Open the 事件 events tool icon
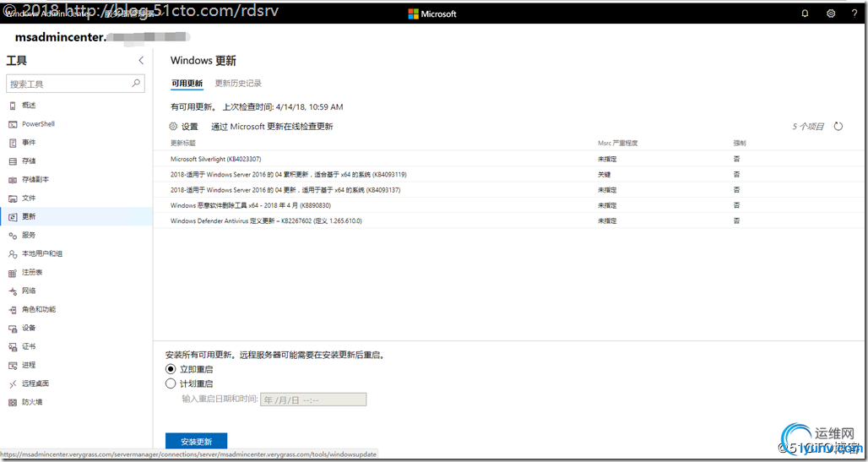The image size is (868, 462). pos(13,143)
